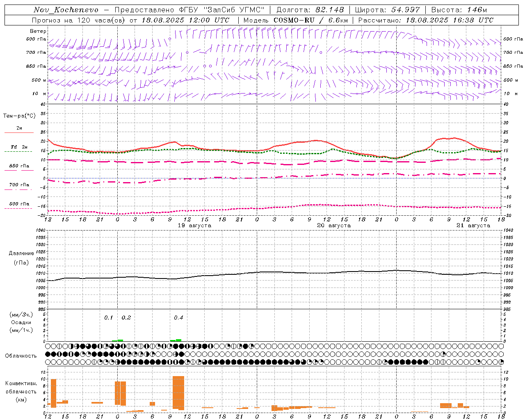The height and width of the screenshot is (420, 525).
Task: Click the precipitation value 0.2
Action: [x=126, y=317]
